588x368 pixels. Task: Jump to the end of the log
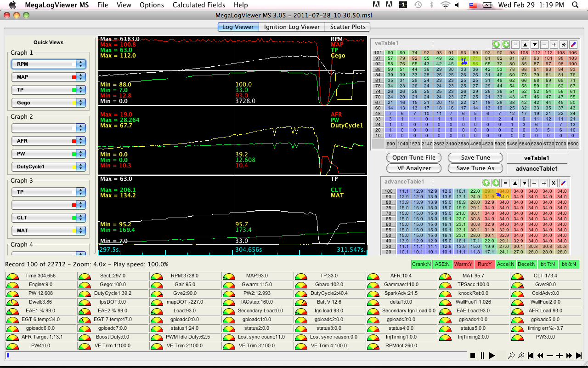(x=578, y=356)
